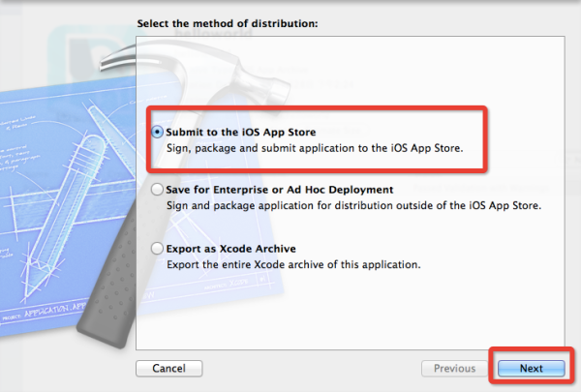This screenshot has height=392, width=581.
Task: Click 'Sign, package and submit application' description text
Action: click(315, 148)
